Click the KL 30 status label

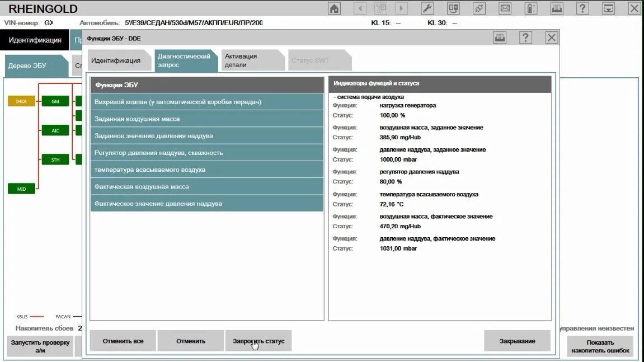point(438,22)
